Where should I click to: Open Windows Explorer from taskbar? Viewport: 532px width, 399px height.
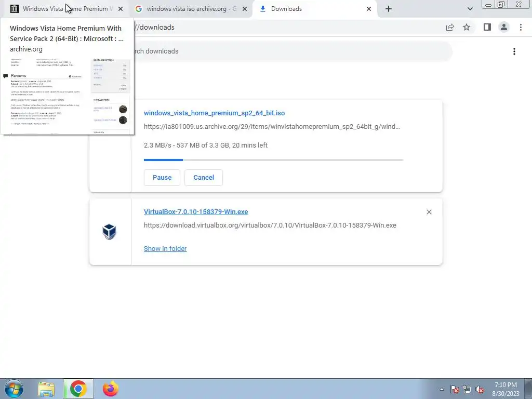point(46,389)
